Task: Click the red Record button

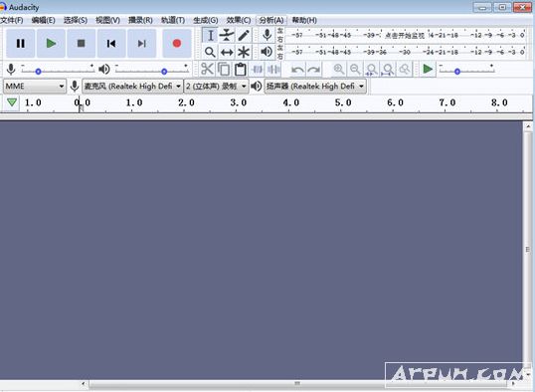Action: 177,44
